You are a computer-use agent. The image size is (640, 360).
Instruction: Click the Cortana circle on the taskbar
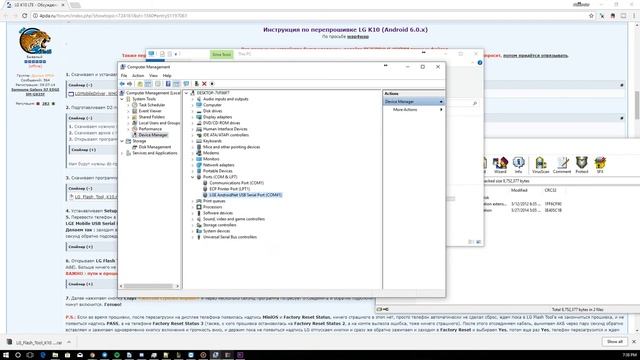18,355
